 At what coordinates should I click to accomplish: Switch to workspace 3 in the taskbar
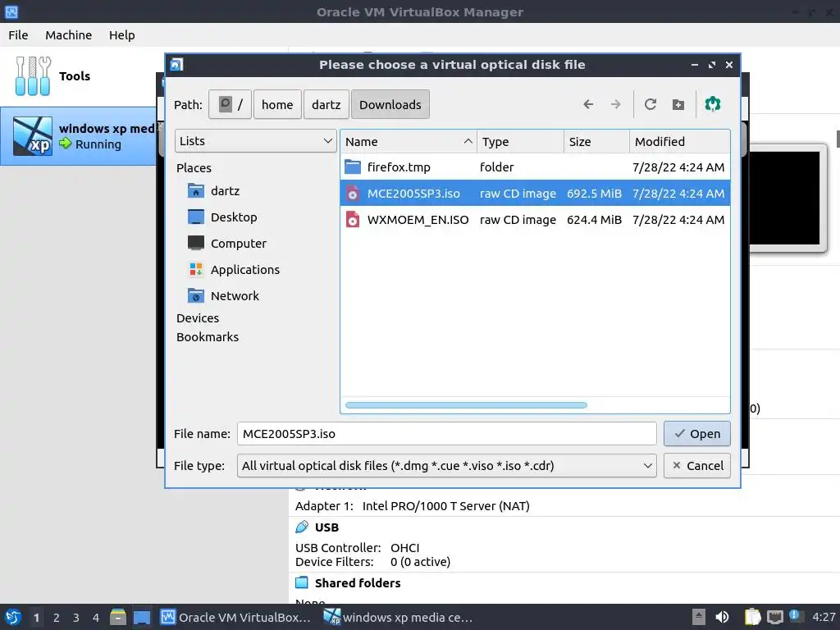pos(76,618)
